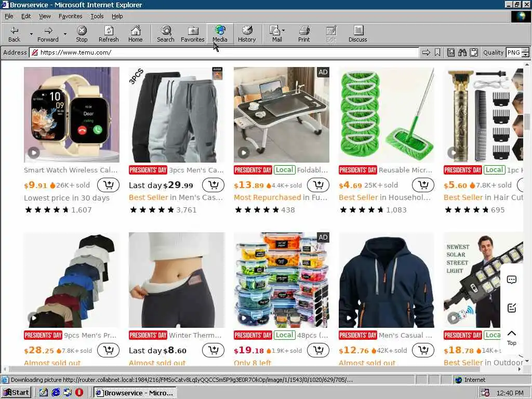The image size is (532, 399).
Task: Stop loading the page
Action: (82, 34)
